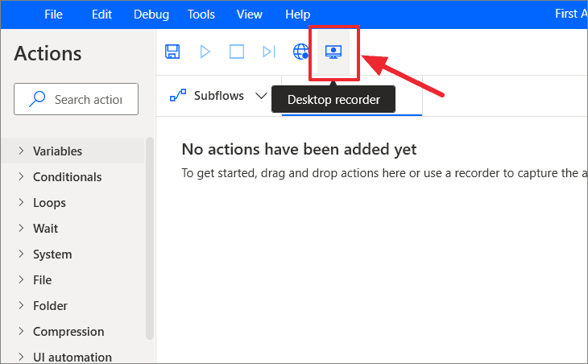Image resolution: width=588 pixels, height=364 pixels.
Task: Select the Conditionals label in actions list
Action: (67, 177)
